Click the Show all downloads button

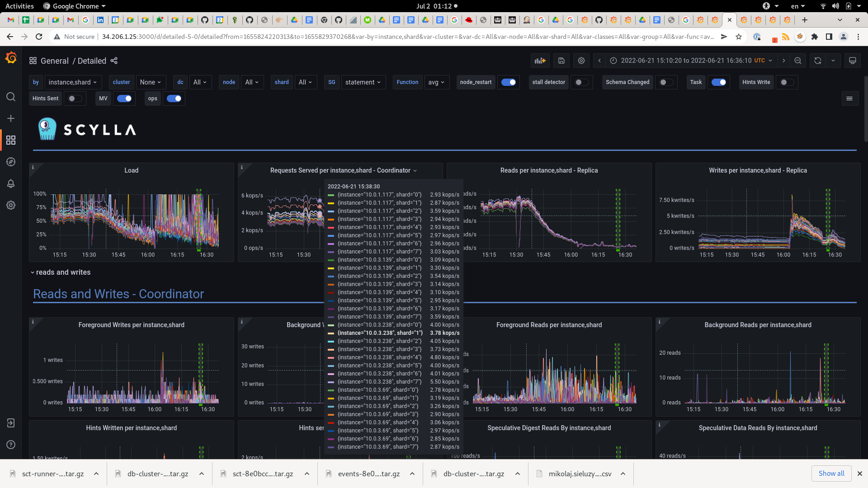831,473
